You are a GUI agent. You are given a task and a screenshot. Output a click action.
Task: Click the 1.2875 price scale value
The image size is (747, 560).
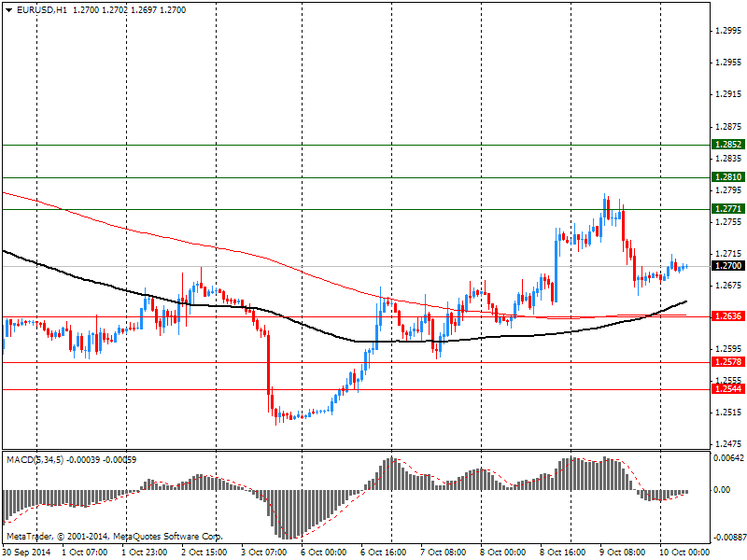(x=729, y=126)
